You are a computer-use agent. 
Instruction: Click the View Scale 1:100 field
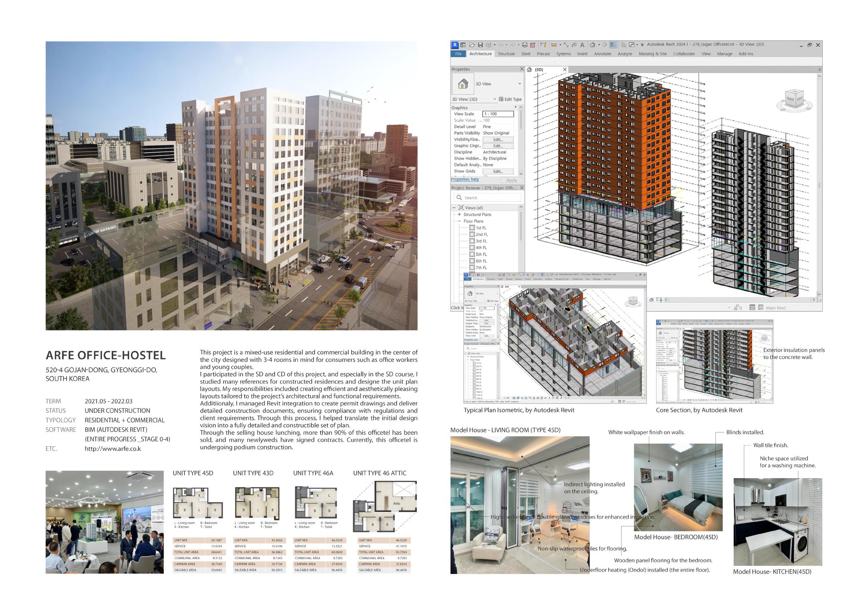[x=498, y=114]
